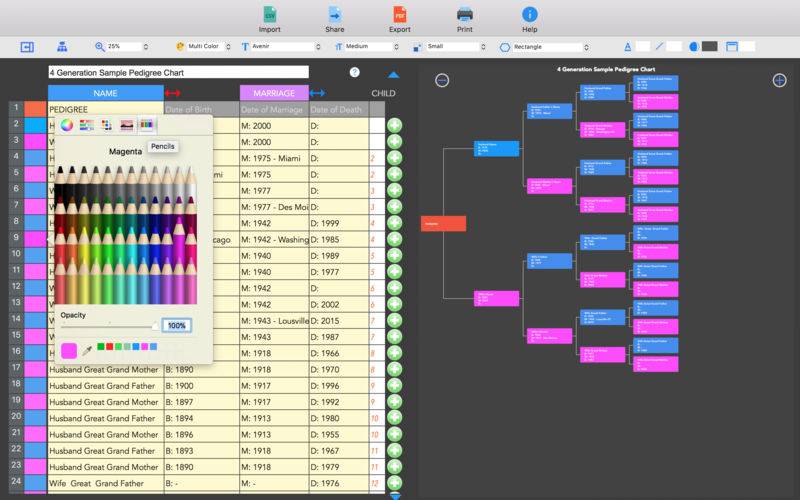Select 'Wife Great Grand Father' name cell
This screenshot has height=500, width=800.
(x=106, y=483)
